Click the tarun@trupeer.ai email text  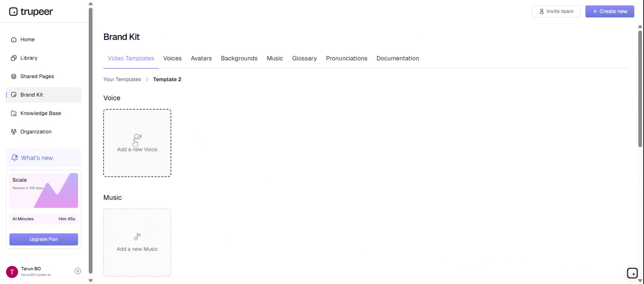coord(36,275)
